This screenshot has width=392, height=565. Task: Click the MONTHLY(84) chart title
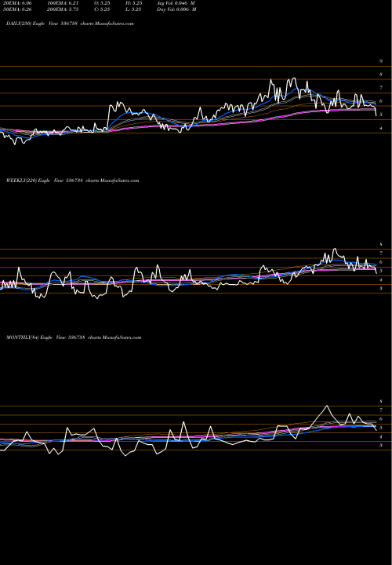74,337
